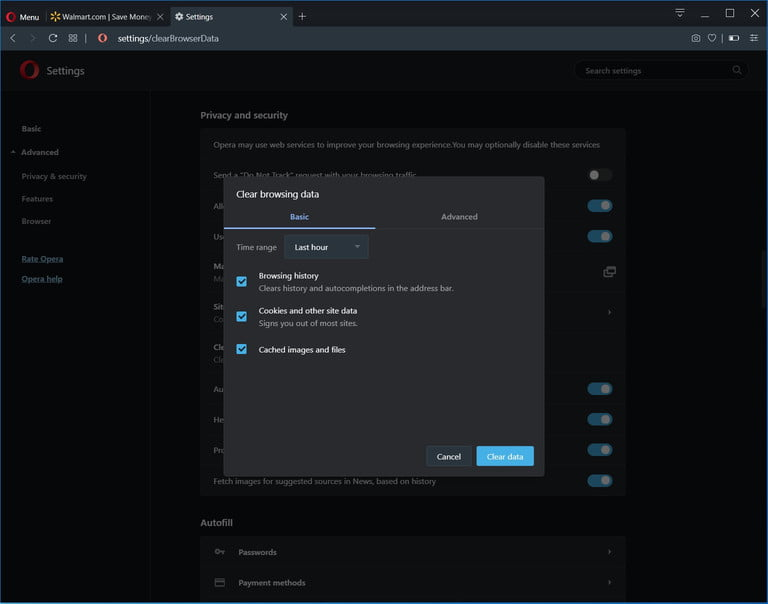Open the battery saver icon
Screen dimensions: 768x604
(734, 38)
